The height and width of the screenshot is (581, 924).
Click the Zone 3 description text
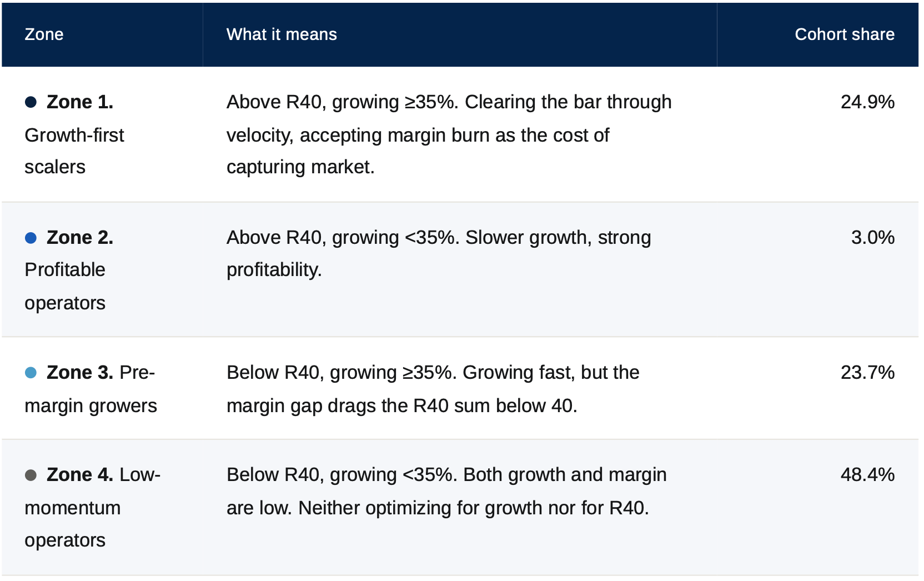pyautogui.click(x=433, y=389)
